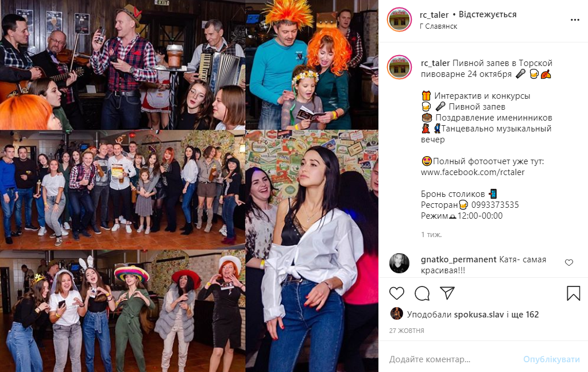The image size is (588, 372).
Task: Open Г Славянск location link
Action: [438, 26]
